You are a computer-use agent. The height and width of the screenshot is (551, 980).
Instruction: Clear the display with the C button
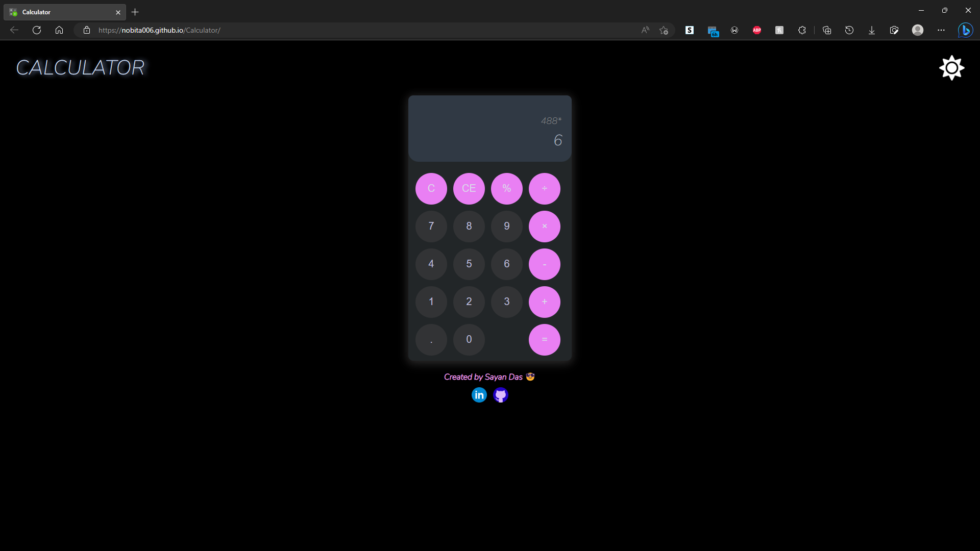pos(431,188)
